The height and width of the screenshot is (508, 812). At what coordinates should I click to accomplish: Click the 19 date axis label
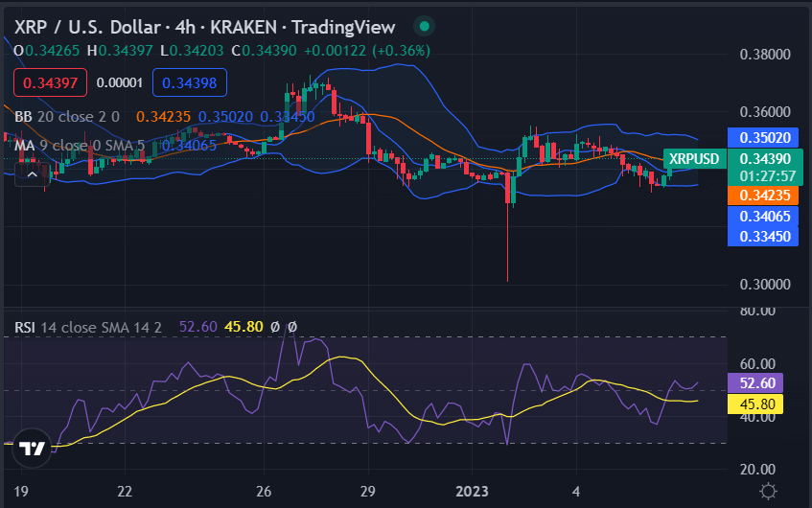[21, 492]
